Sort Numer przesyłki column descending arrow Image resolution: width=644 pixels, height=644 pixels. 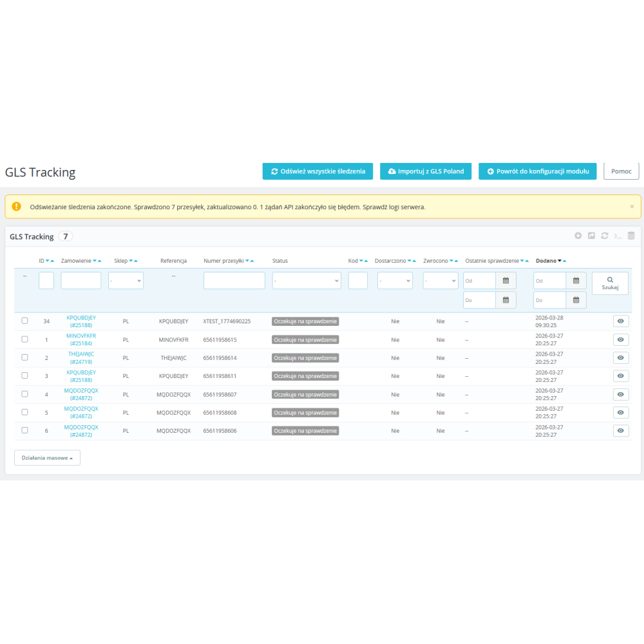click(x=247, y=261)
